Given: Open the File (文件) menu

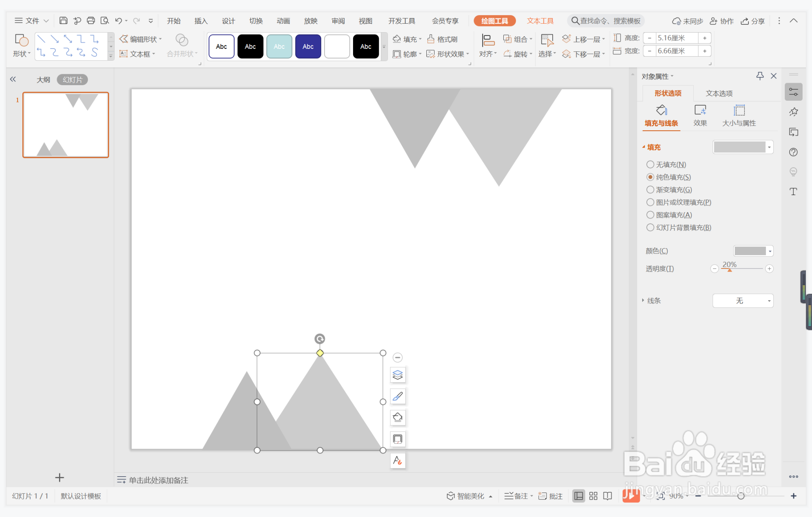Looking at the screenshot, I should (32, 21).
